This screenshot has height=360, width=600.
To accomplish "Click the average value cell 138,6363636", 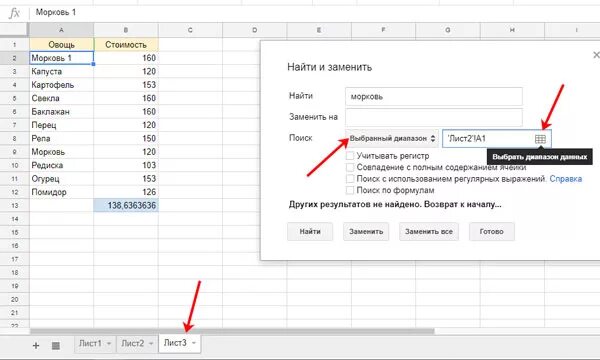I will pyautogui.click(x=126, y=205).
